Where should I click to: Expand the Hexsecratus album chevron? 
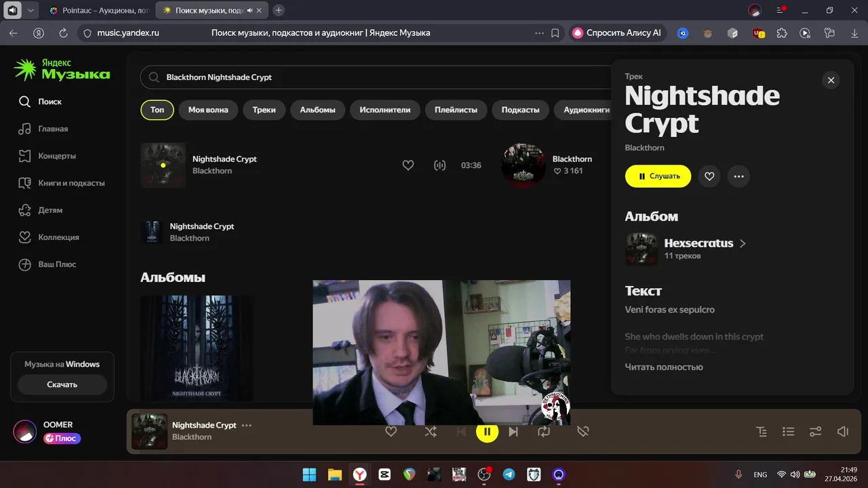pos(743,243)
